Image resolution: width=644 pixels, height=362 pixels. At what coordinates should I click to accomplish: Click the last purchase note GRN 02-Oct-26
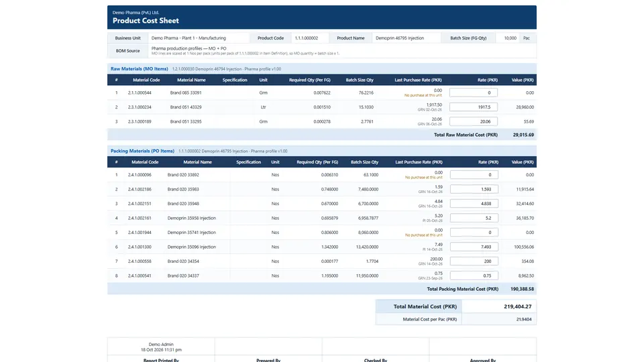[429, 109]
